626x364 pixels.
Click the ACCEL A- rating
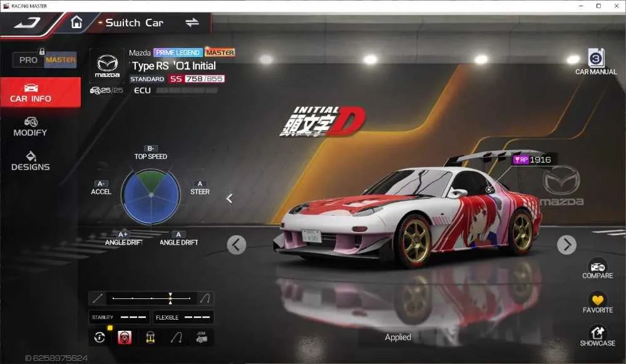point(101,188)
